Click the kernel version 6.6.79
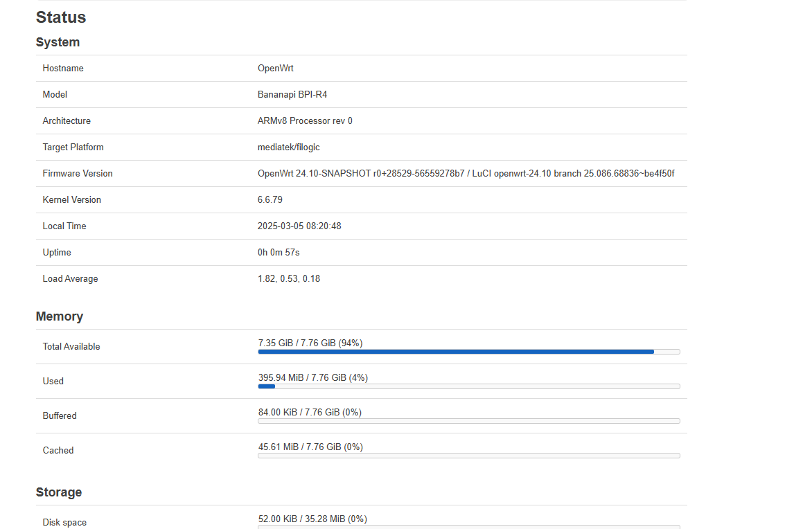This screenshot has height=529, width=812. click(270, 200)
